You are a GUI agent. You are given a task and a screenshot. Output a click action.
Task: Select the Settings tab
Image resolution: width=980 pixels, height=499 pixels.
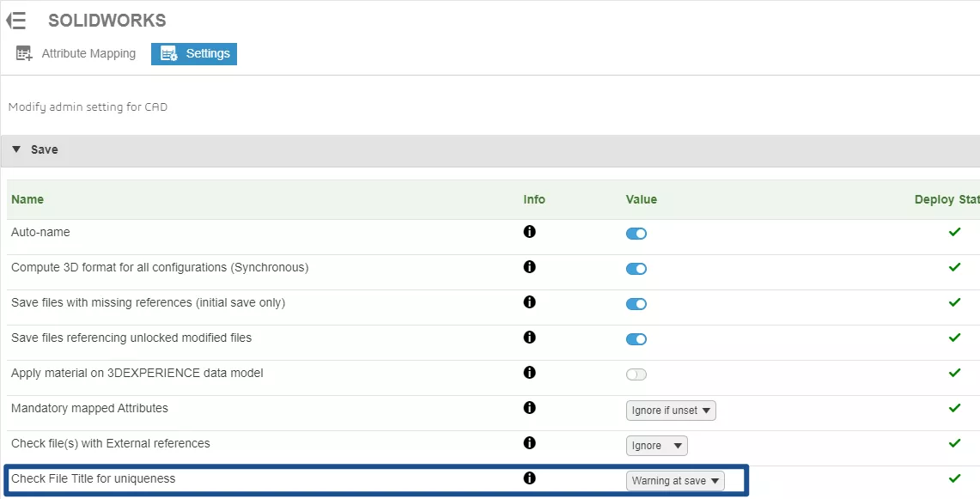tap(194, 54)
